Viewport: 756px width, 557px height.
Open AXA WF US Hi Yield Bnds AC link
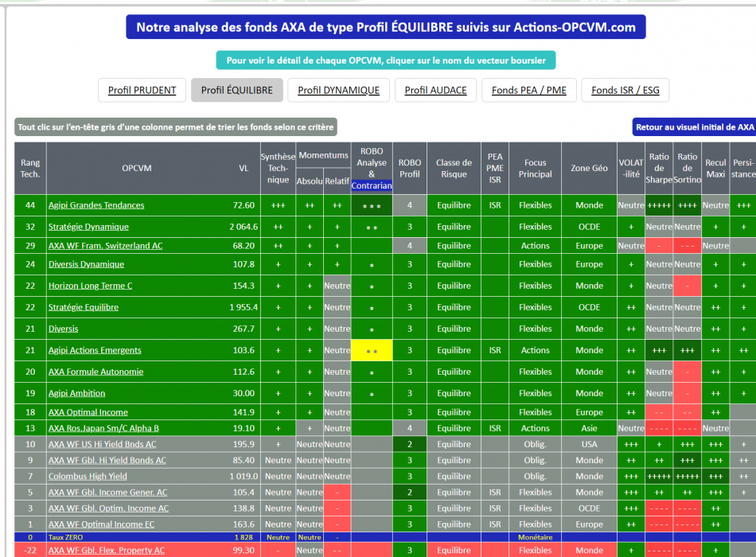point(102,444)
